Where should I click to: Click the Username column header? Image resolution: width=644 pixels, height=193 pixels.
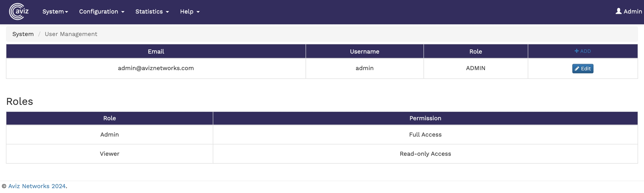pos(364,51)
